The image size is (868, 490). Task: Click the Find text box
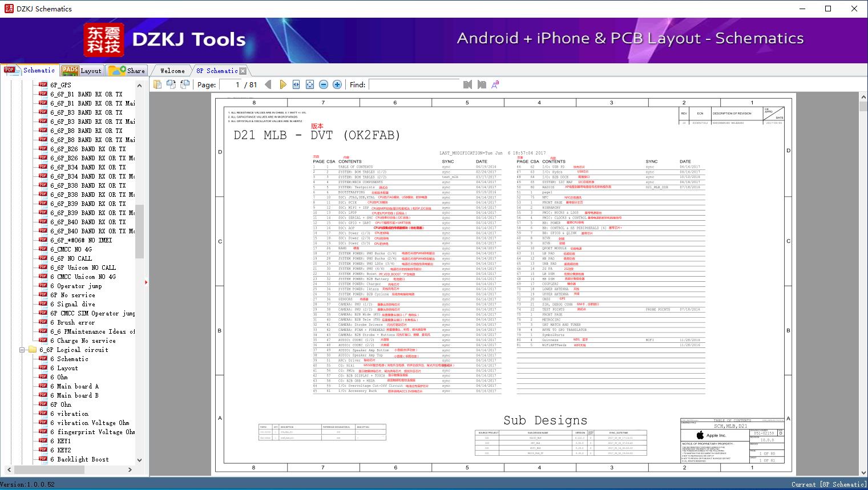tap(414, 84)
